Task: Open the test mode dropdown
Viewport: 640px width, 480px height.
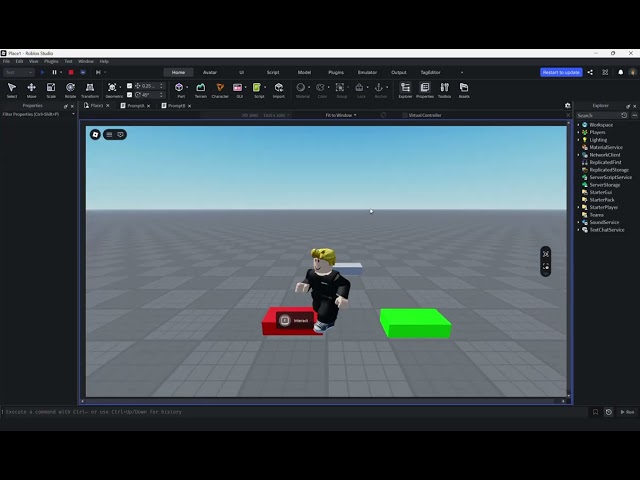Action: coord(19,72)
